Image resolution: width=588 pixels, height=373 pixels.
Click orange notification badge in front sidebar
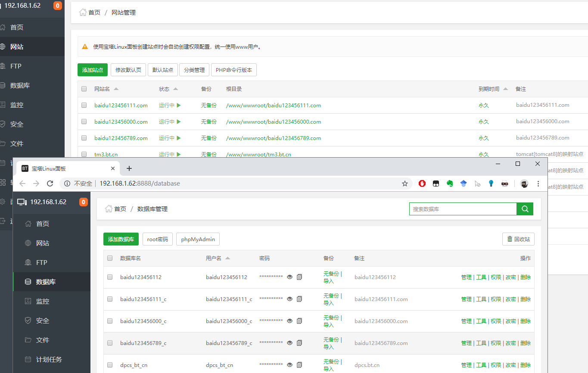pos(84,202)
